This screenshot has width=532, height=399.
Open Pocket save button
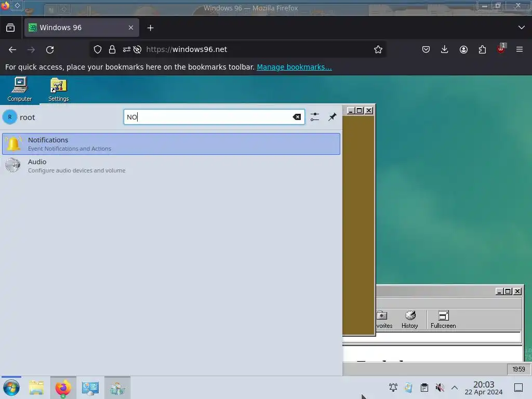[426, 49]
